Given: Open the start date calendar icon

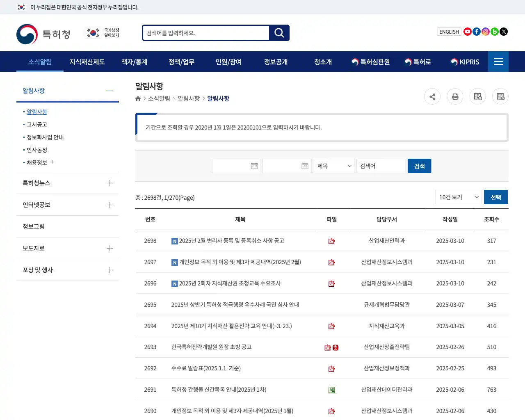Looking at the screenshot, I should point(254,166).
